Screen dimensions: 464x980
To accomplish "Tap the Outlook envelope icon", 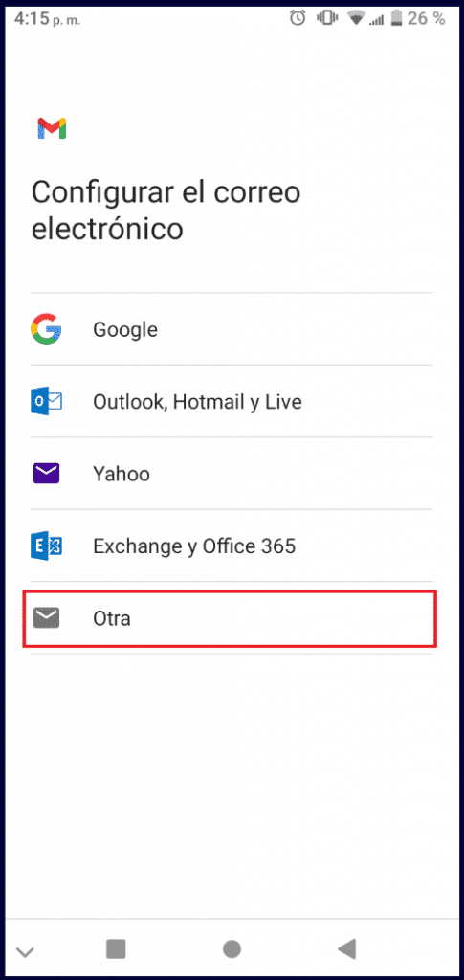I will (x=46, y=401).
